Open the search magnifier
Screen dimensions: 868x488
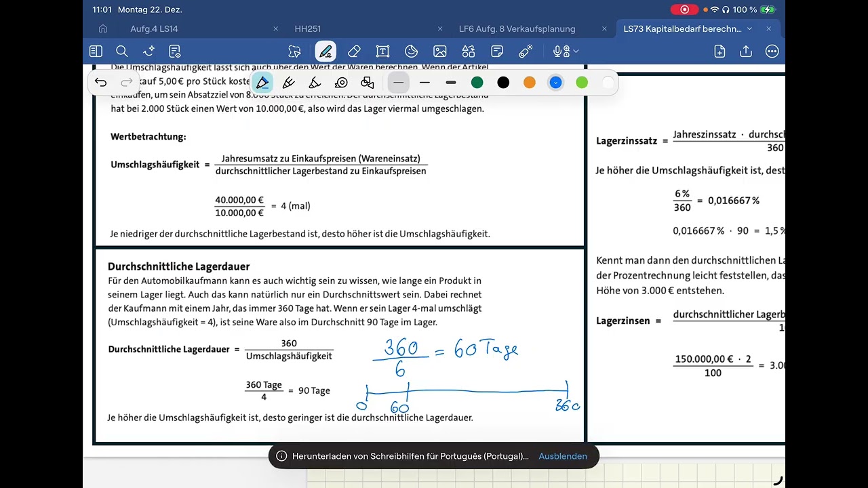122,52
